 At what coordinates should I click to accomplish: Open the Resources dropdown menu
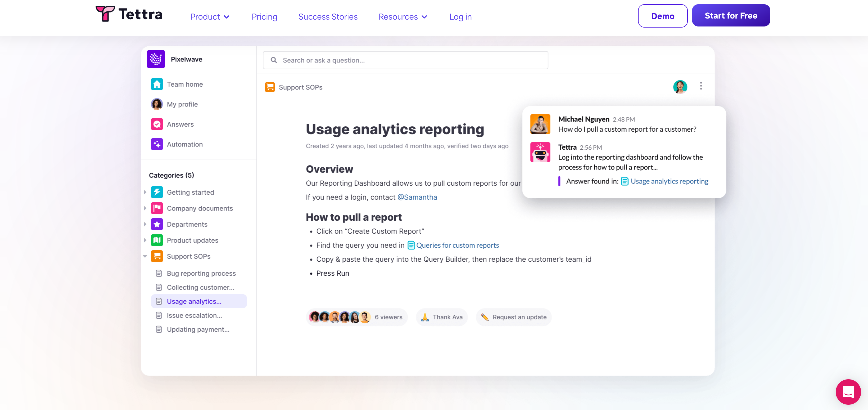tap(403, 16)
